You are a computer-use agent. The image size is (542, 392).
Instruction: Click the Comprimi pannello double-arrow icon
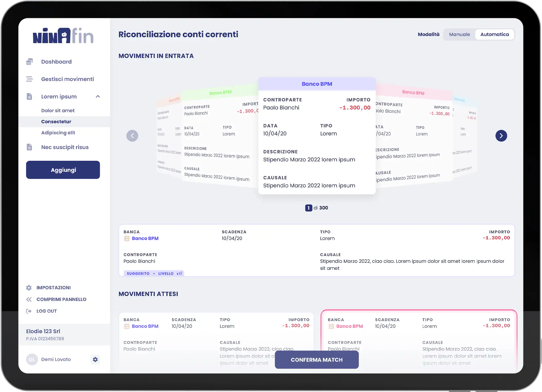click(29, 299)
